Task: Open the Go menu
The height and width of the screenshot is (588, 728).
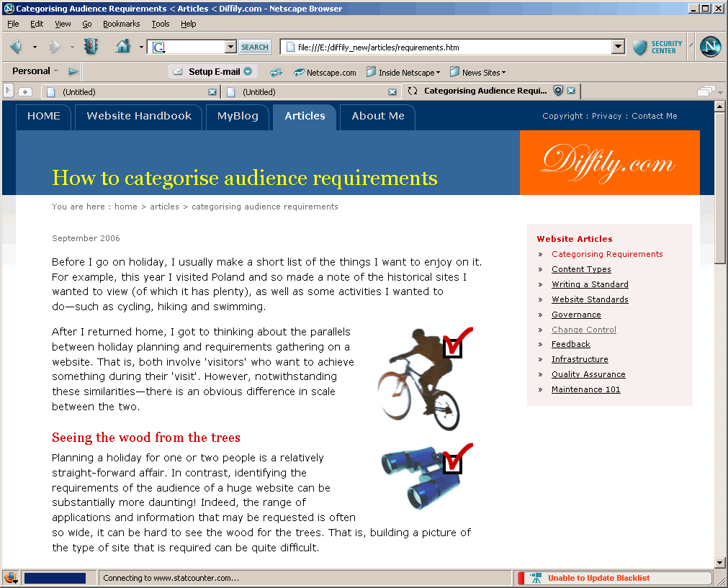Action: click(87, 24)
